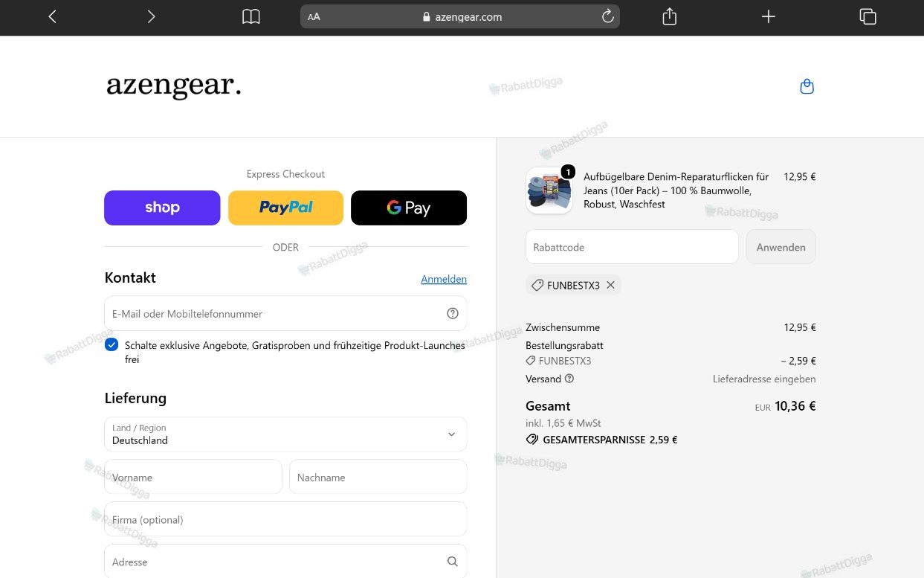Focus the Rabattcode input field

pos(632,247)
